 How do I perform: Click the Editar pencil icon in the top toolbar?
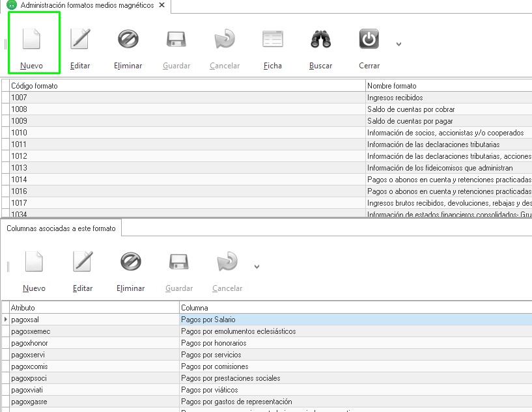pos(80,39)
